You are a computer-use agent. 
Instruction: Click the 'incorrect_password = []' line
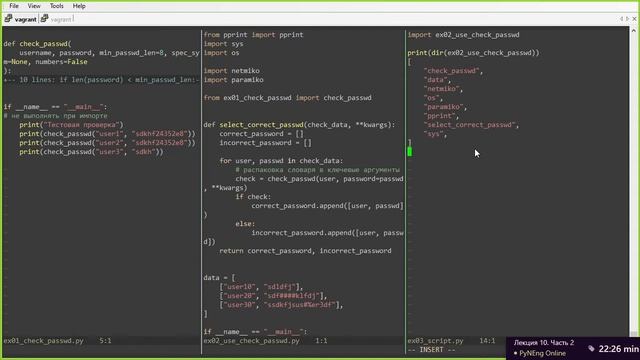pyautogui.click(x=265, y=143)
